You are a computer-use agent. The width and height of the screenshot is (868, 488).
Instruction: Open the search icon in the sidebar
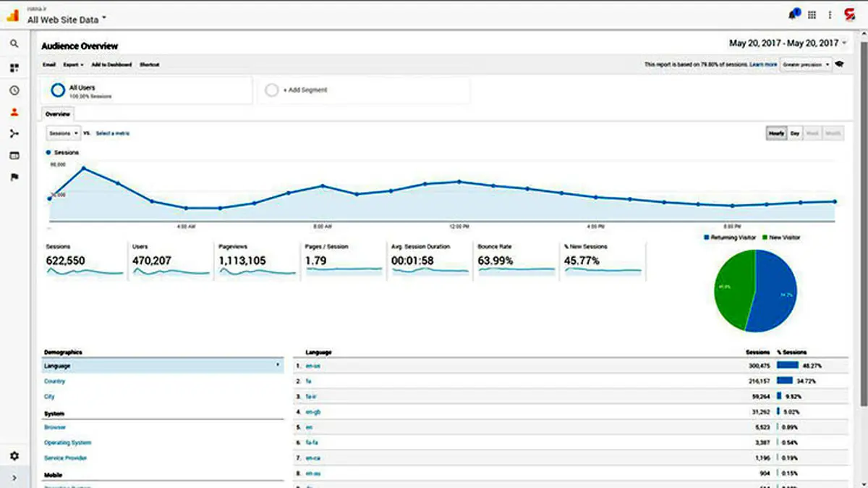[14, 44]
